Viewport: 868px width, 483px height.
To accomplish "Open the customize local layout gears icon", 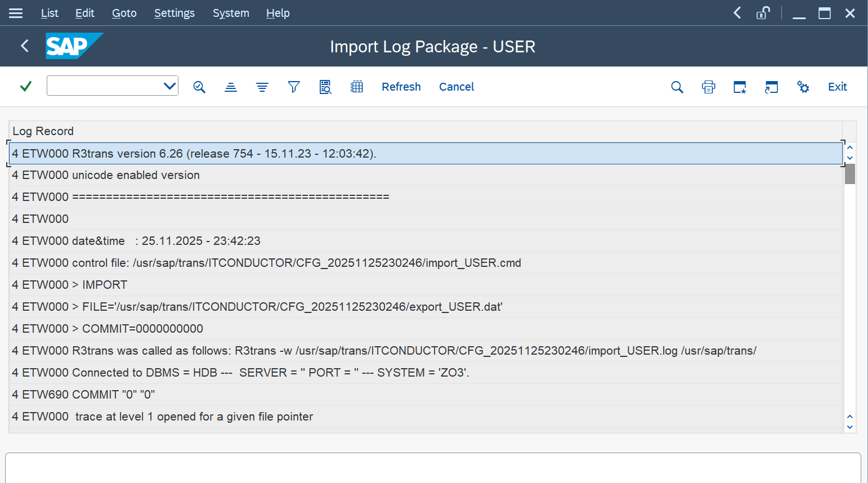I will click(803, 87).
